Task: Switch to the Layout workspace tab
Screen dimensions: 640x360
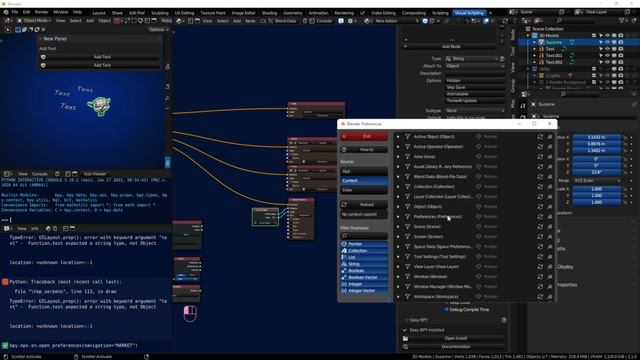Action: (99, 13)
